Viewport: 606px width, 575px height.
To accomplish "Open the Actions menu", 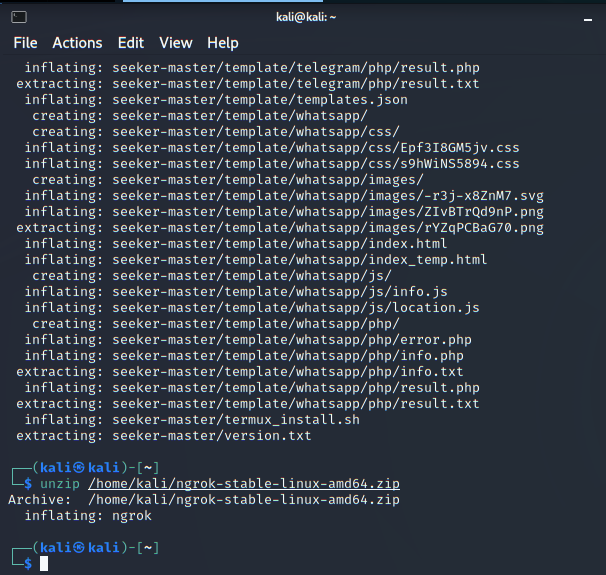I will tap(77, 43).
